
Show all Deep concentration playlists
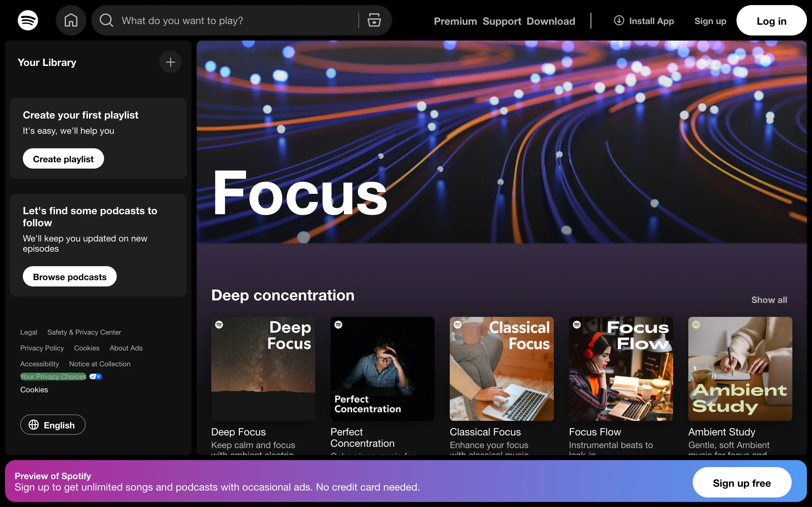click(x=769, y=300)
